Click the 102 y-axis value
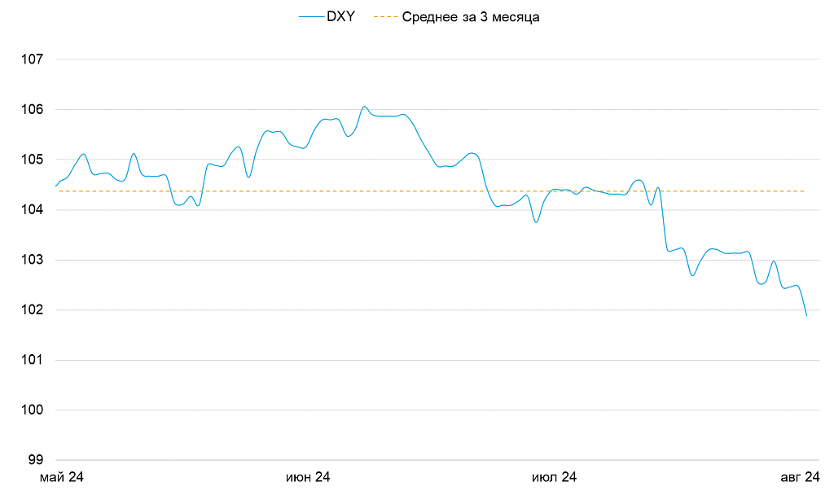This screenshot has height=504, width=834. coord(32,310)
